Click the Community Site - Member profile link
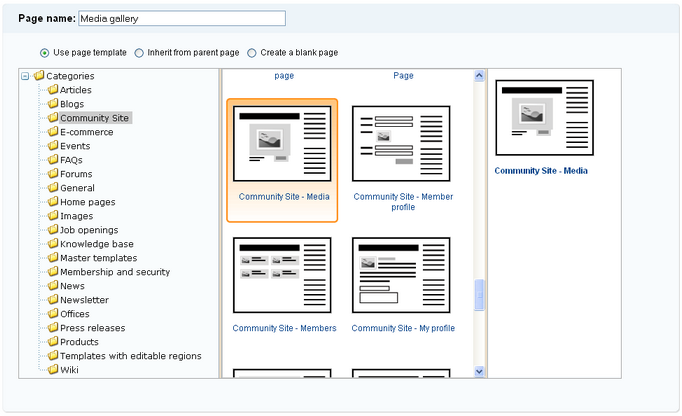The height and width of the screenshot is (416, 682). pos(403,202)
